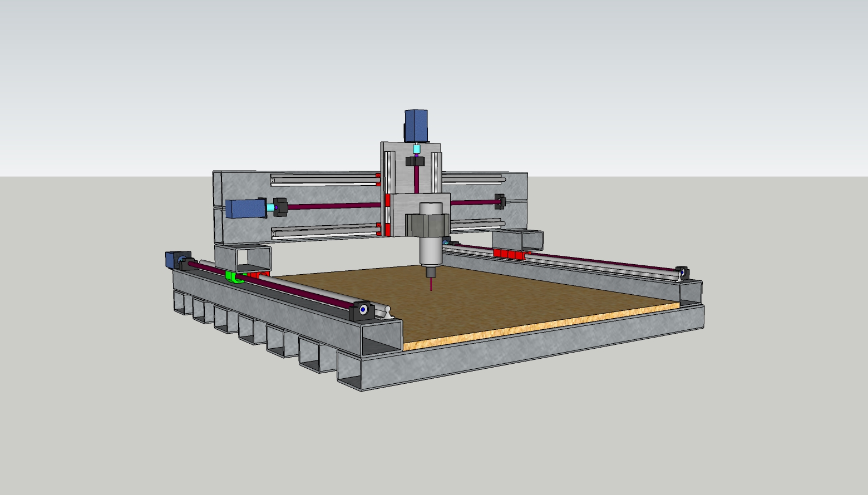Select the red bearing blocks on right rail

click(x=509, y=254)
